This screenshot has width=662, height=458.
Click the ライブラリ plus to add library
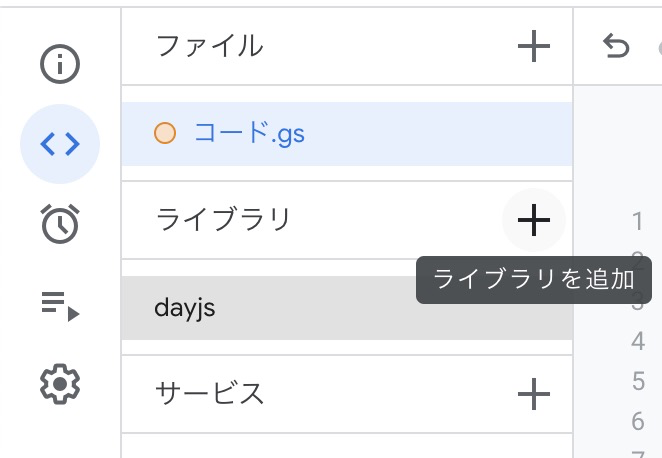(534, 220)
